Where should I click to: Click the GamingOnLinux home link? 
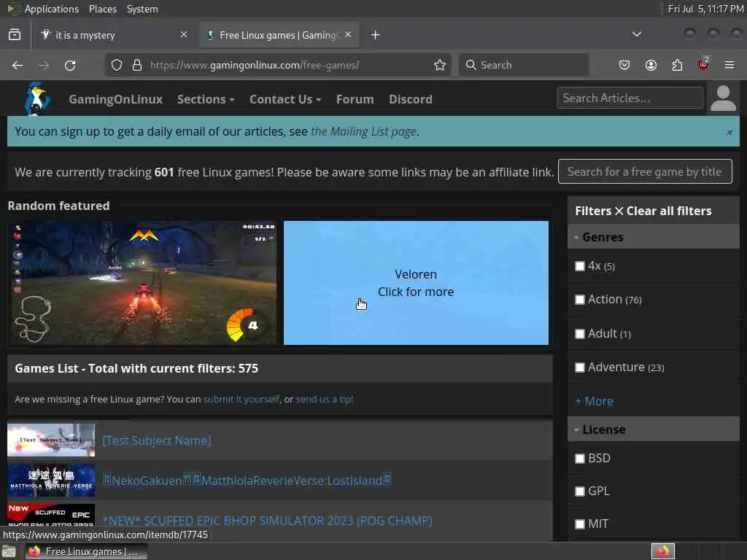[x=116, y=99]
